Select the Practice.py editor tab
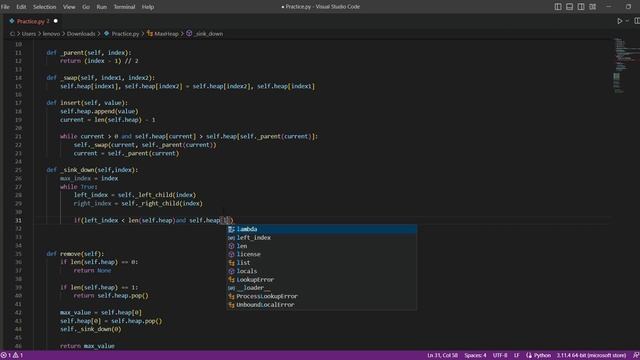Viewport: 640px width, 360px height. (x=33, y=21)
